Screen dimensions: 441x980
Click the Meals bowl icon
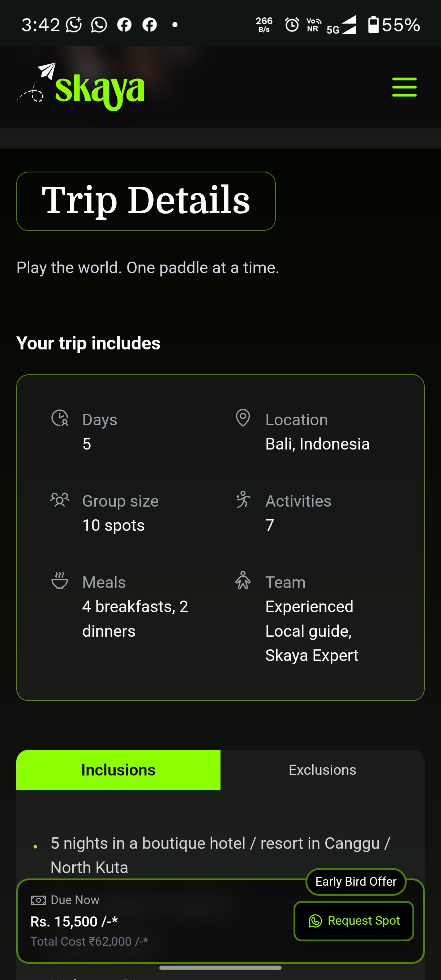coord(60,581)
